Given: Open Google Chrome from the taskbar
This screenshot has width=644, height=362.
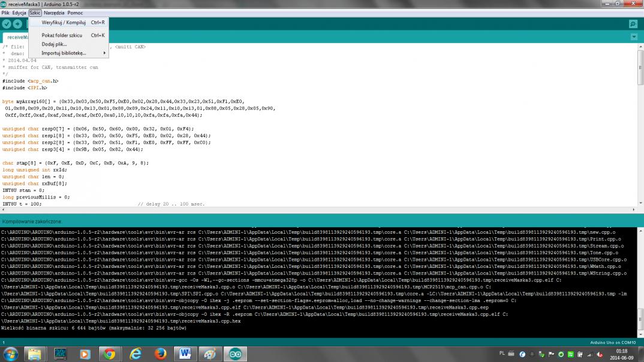Looking at the screenshot, I should tap(109, 354).
